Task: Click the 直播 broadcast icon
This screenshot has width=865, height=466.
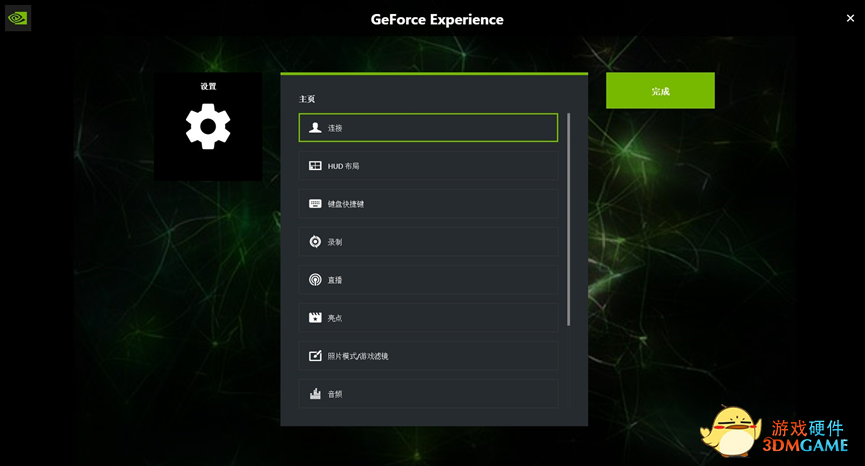Action: pyautogui.click(x=315, y=280)
